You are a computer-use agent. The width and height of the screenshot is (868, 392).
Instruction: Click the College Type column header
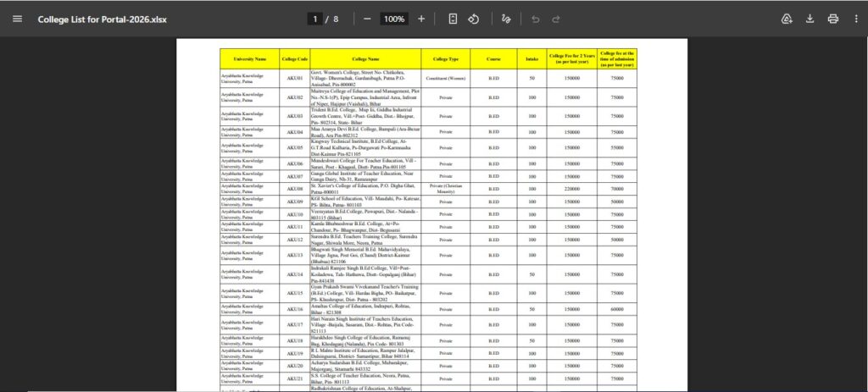pyautogui.click(x=446, y=58)
